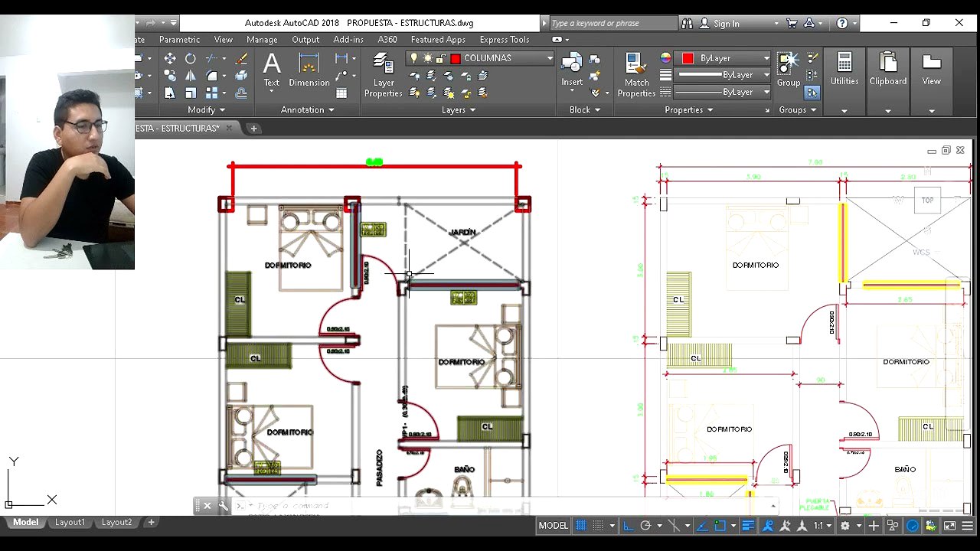Open the COLUMNAS layer dropdown
The image size is (980, 551).
coord(550,58)
